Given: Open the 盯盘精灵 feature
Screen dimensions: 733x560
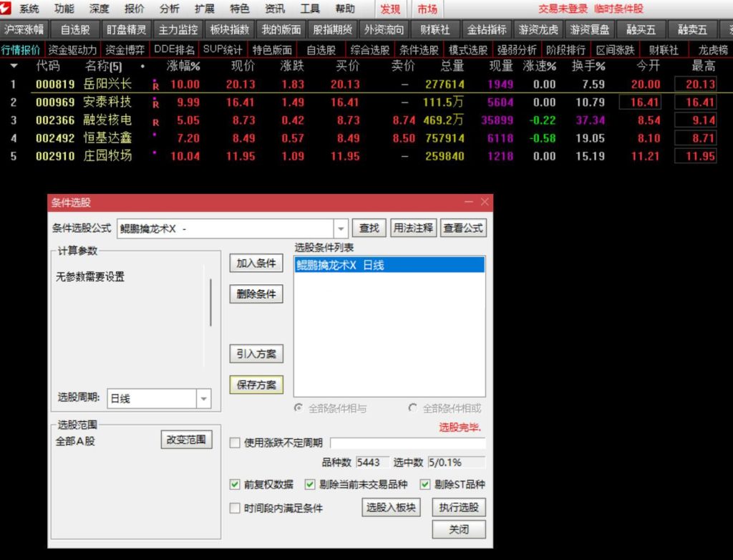Looking at the screenshot, I should pos(125,30).
